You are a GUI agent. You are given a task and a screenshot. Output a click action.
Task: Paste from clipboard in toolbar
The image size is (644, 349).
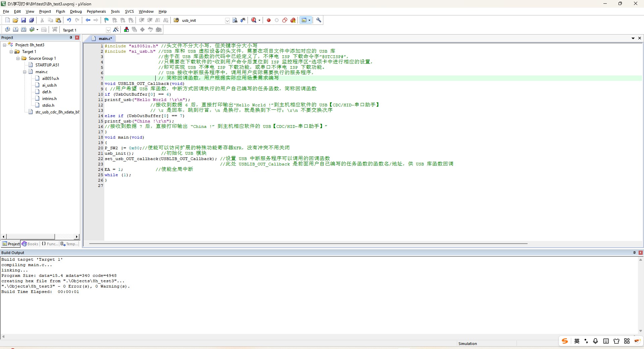pyautogui.click(x=58, y=20)
